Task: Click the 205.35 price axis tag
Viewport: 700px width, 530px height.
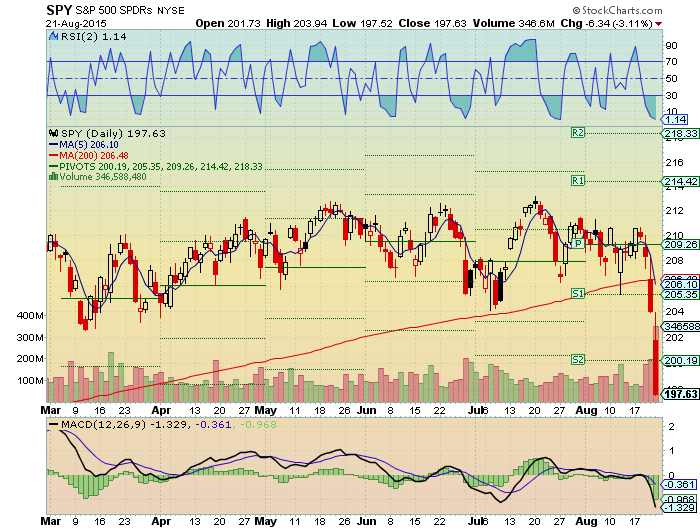Action: point(681,294)
